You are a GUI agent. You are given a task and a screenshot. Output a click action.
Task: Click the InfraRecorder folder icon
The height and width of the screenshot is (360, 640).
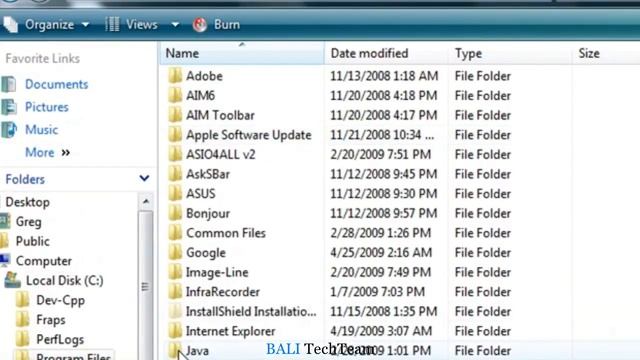coord(175,292)
